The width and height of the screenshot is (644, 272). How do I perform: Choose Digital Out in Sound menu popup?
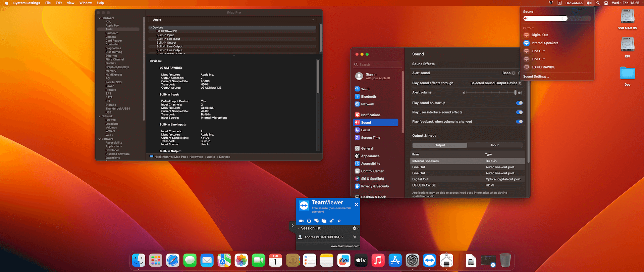[x=557, y=35]
